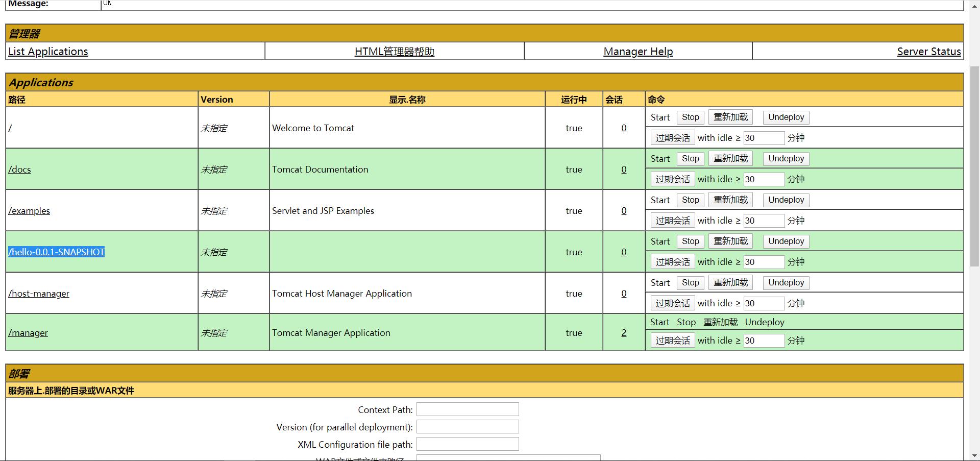980x461 pixels.
Task: Edit idle minutes field for /host-manager
Action: point(764,303)
